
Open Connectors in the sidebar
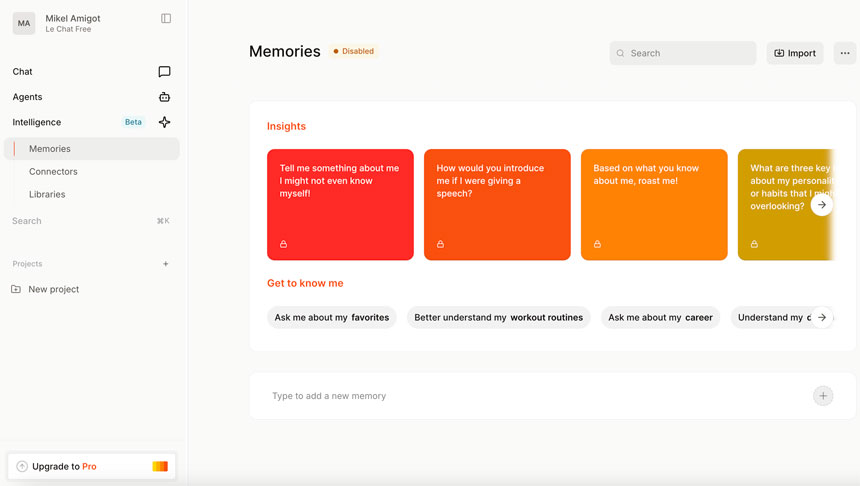(x=53, y=172)
